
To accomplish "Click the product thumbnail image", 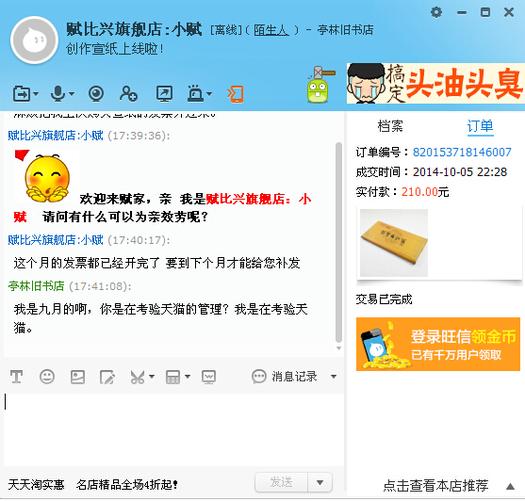I will pos(394,243).
